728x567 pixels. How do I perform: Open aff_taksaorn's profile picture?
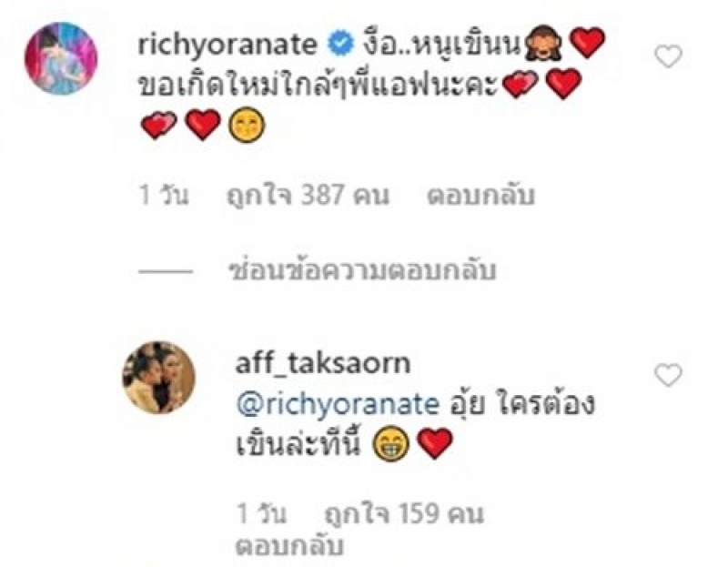[x=158, y=377]
